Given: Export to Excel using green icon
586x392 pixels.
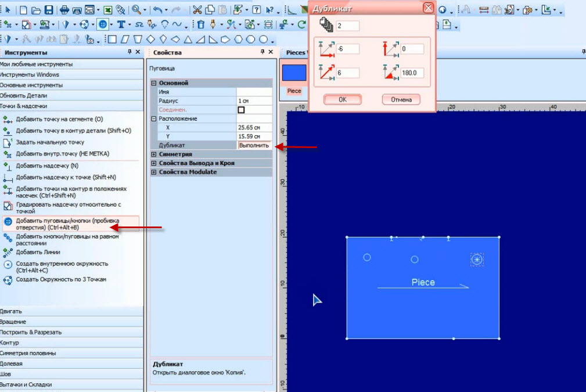Looking at the screenshot, I should (107, 10).
